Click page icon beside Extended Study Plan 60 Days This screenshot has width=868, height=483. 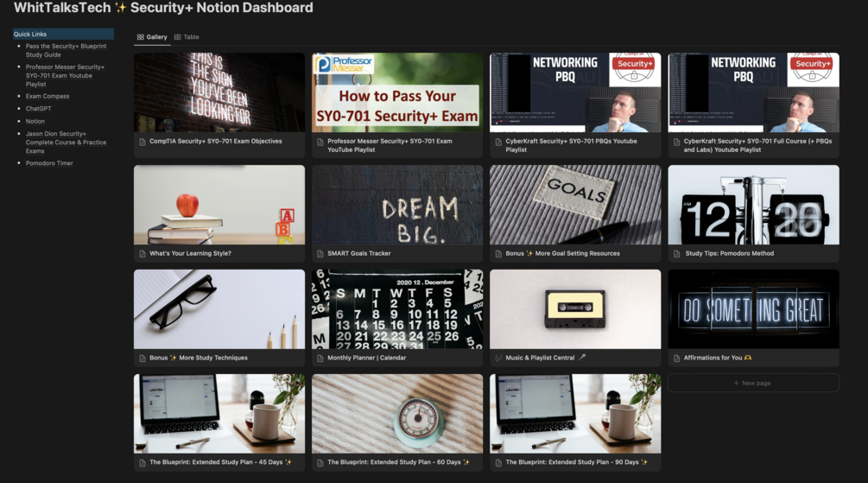[x=320, y=463]
